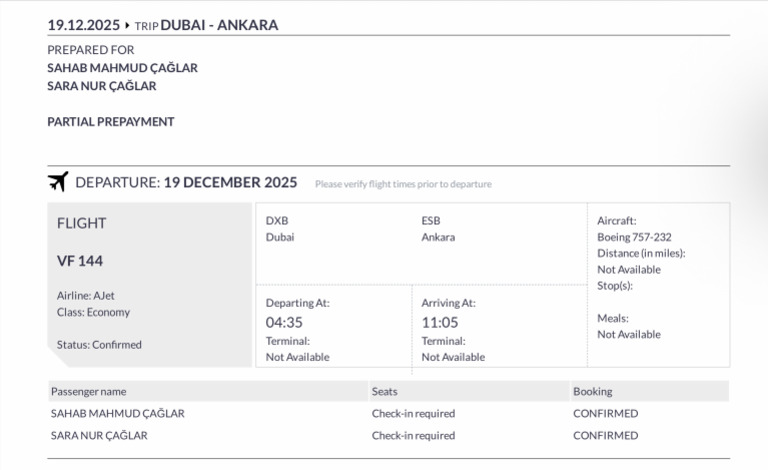Click the small triangle arrow before TRIP

(127, 25)
